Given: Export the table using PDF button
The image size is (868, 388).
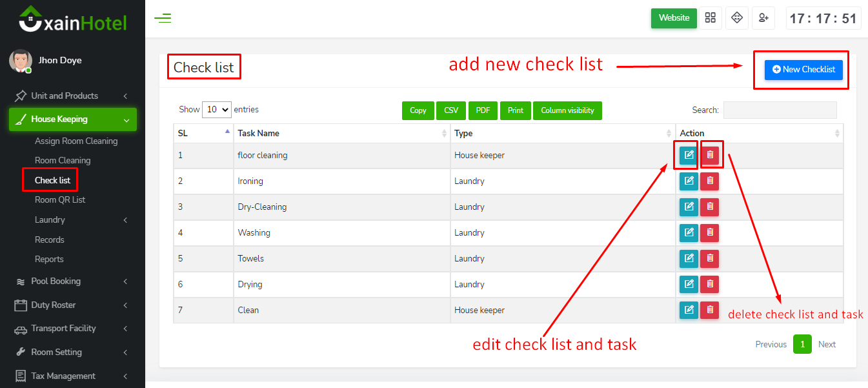Looking at the screenshot, I should [x=483, y=110].
